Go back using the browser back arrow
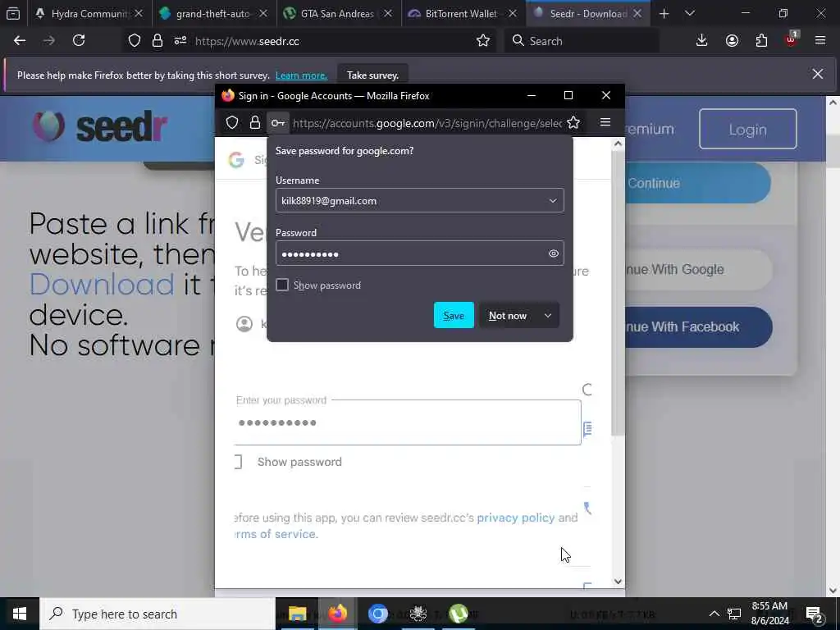 [20, 41]
